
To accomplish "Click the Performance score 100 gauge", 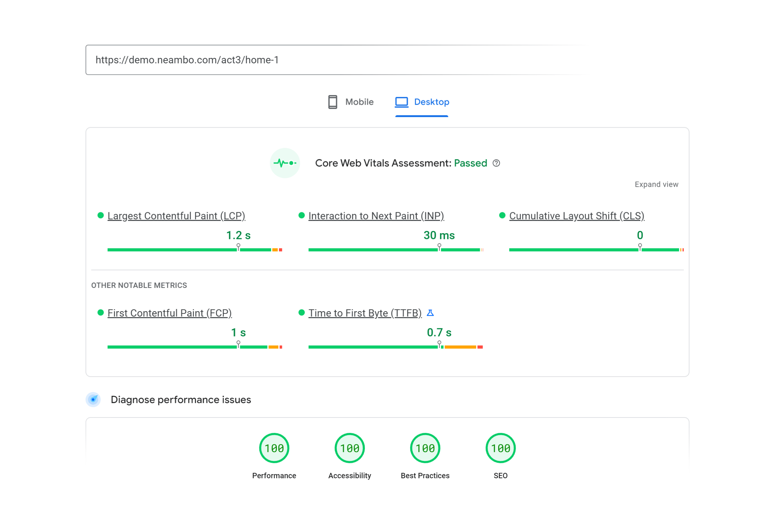I will (x=274, y=448).
